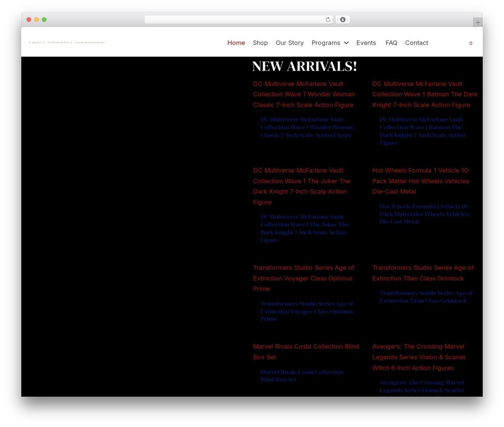The height and width of the screenshot is (427, 504).
Task: Focus the browser address bar
Action: (238, 20)
